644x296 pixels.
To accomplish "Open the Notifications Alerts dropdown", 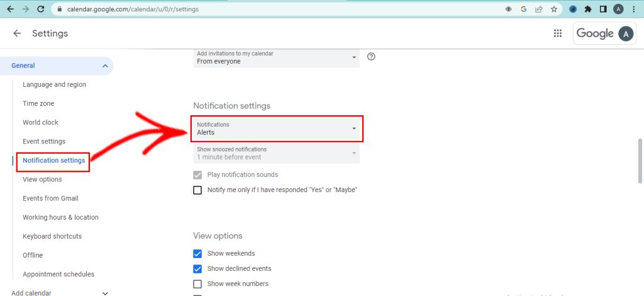I will tap(277, 128).
